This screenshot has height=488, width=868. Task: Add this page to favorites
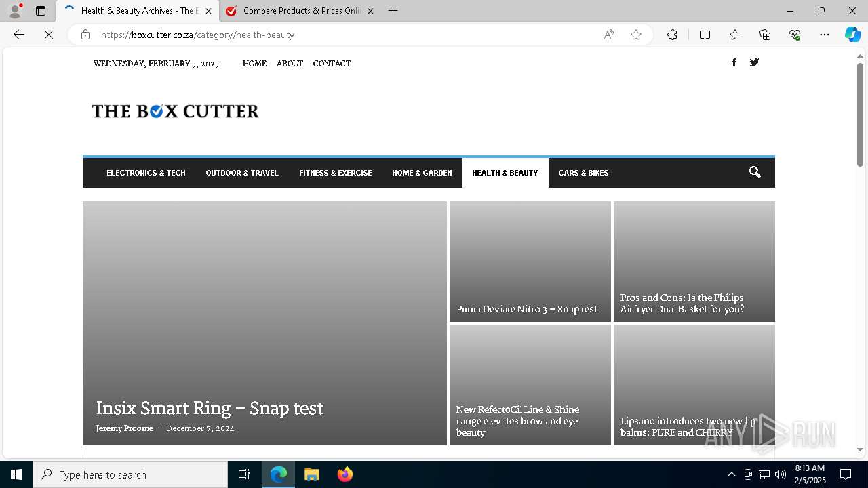pos(636,35)
